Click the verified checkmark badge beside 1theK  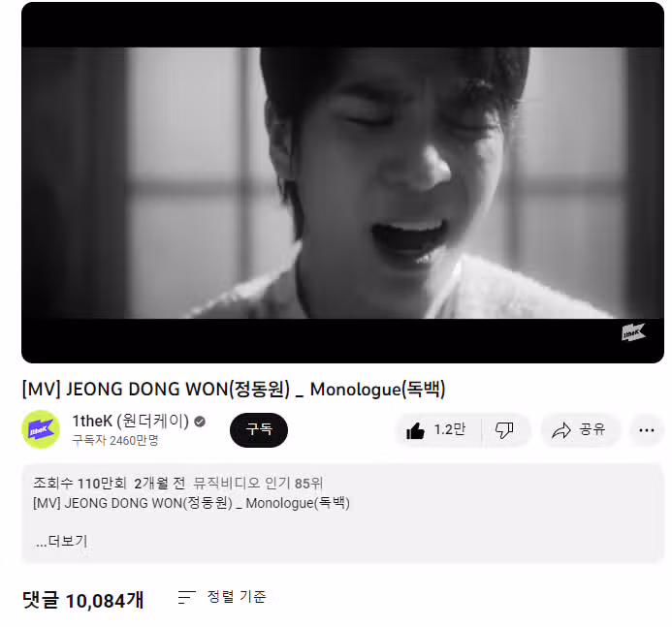[200, 422]
